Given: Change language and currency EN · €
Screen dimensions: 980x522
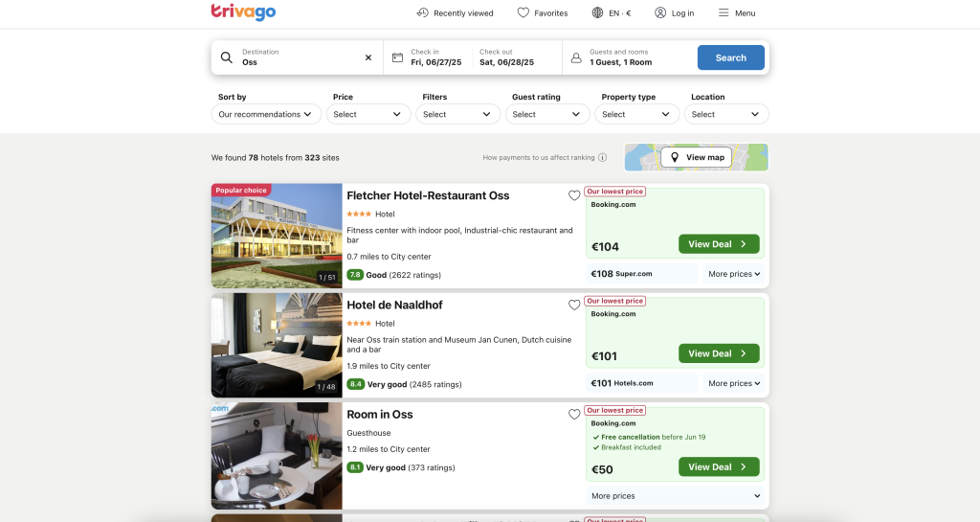Looking at the screenshot, I should (612, 12).
